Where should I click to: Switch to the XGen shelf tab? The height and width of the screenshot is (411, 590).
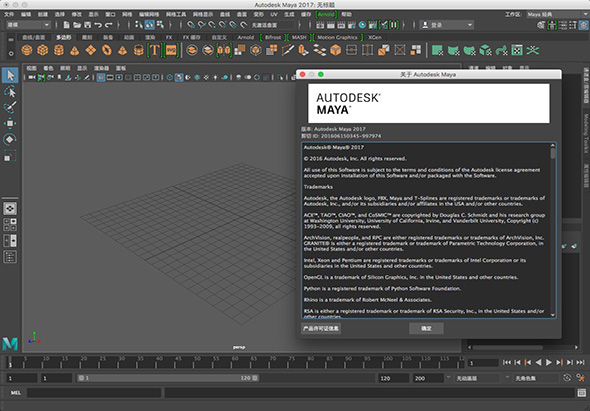click(x=375, y=37)
